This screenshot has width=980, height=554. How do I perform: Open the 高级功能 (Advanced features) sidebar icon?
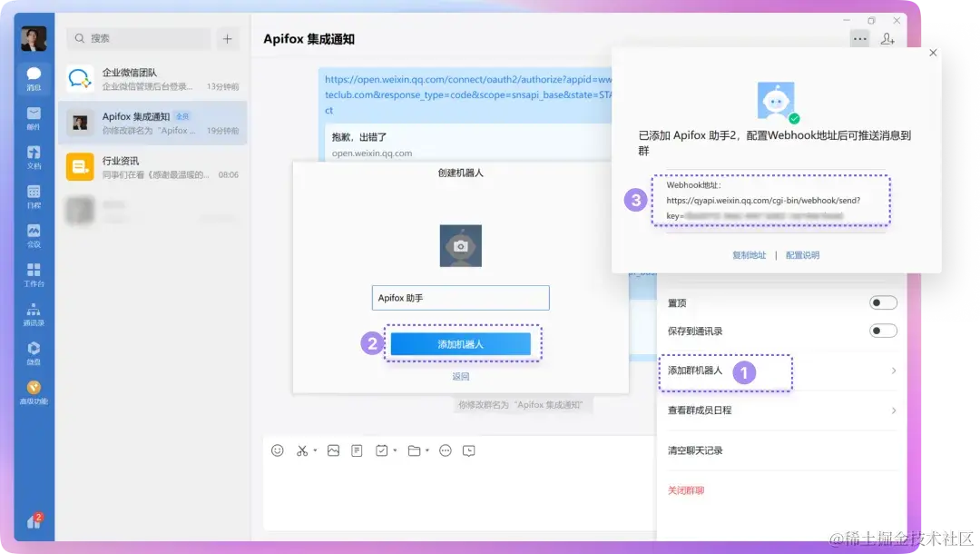34,392
